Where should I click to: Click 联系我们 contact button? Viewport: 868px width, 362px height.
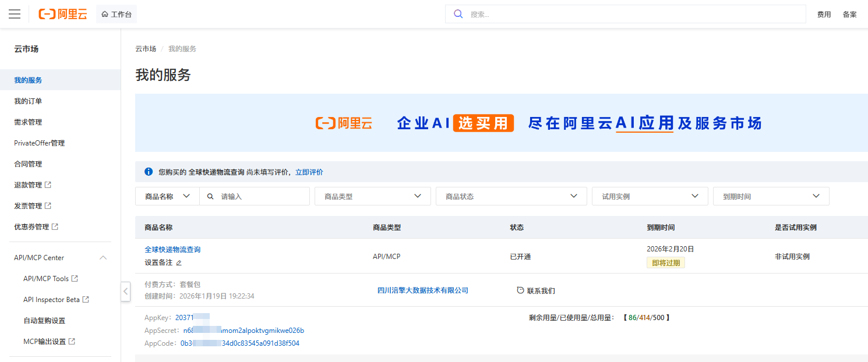click(x=536, y=290)
